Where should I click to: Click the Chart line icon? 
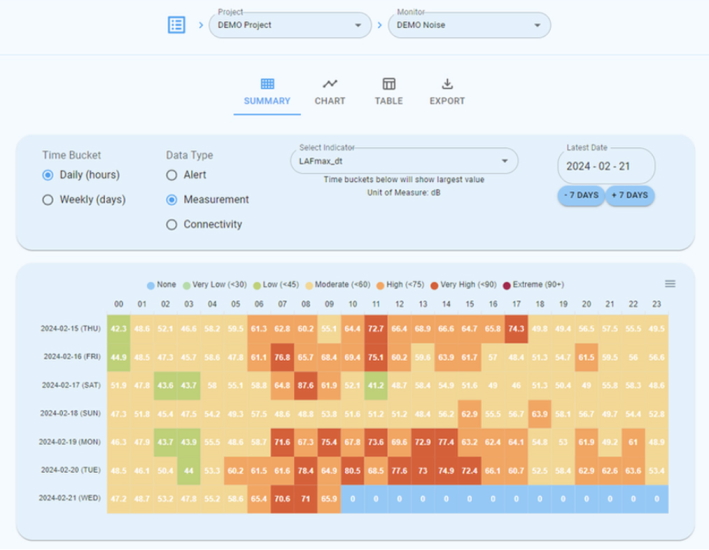click(x=330, y=84)
